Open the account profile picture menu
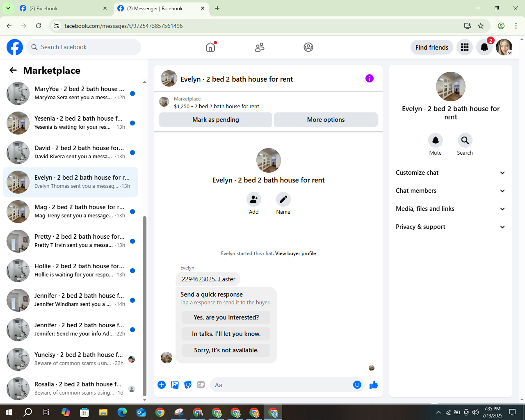This screenshot has height=420, width=525. (504, 47)
